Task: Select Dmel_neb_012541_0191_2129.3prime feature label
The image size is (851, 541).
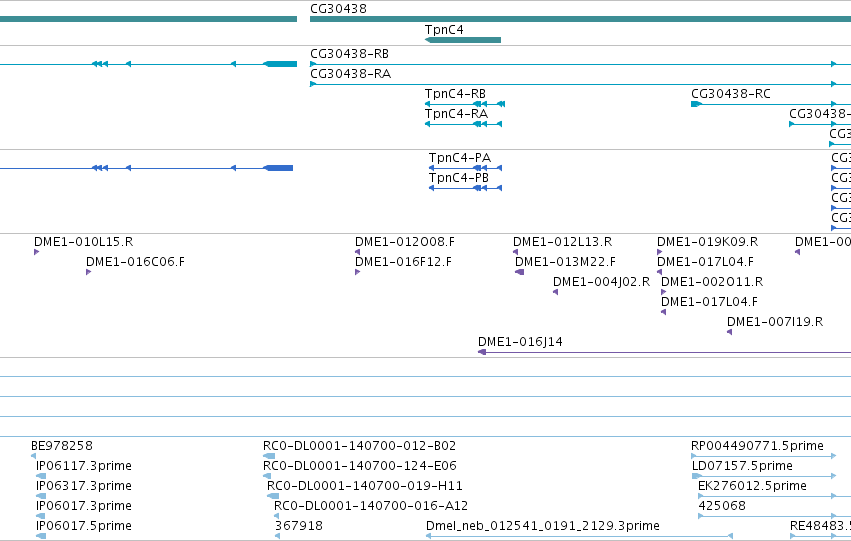Action: coord(543,526)
